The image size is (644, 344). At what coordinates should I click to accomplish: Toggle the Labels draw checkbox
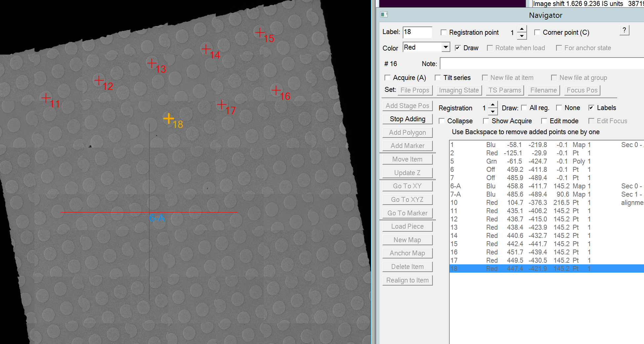591,108
